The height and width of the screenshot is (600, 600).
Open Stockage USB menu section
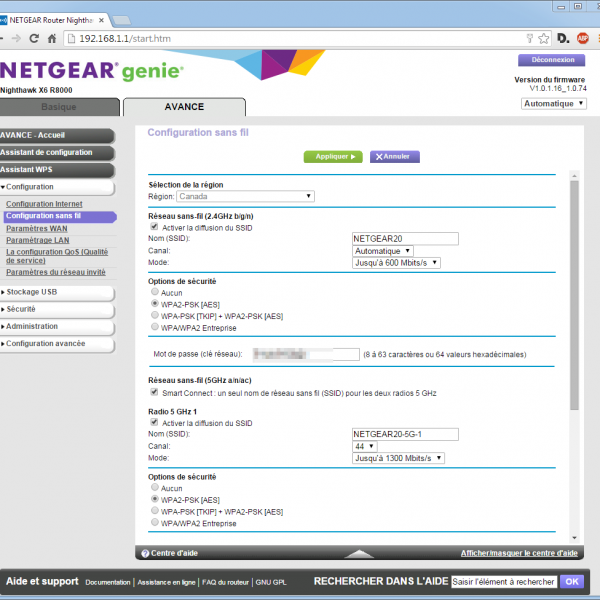(57, 292)
